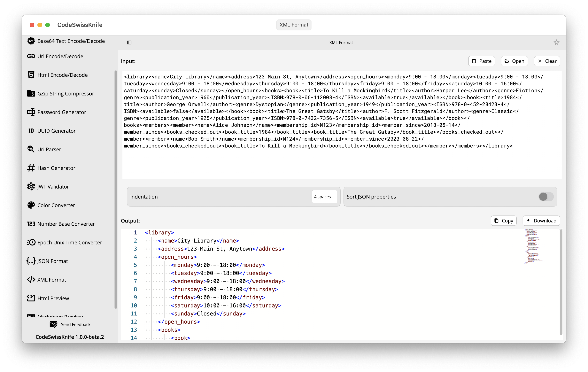Click the output vertical scrollbar

point(561,282)
